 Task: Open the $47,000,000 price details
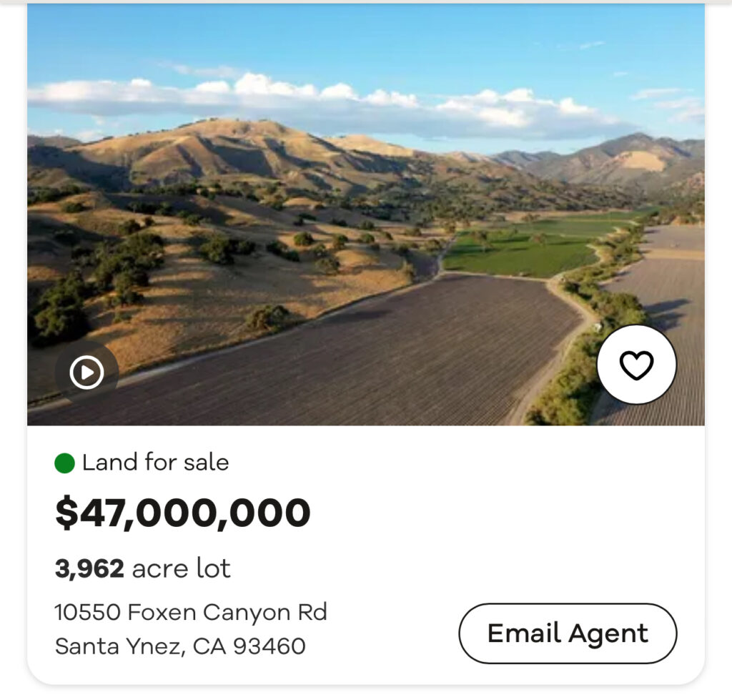(183, 513)
